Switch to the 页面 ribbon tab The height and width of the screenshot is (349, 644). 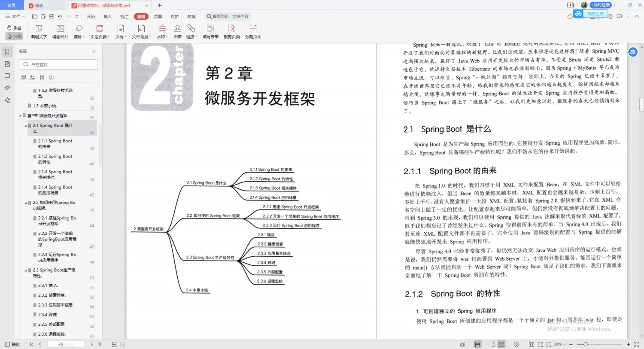pyautogui.click(x=158, y=17)
